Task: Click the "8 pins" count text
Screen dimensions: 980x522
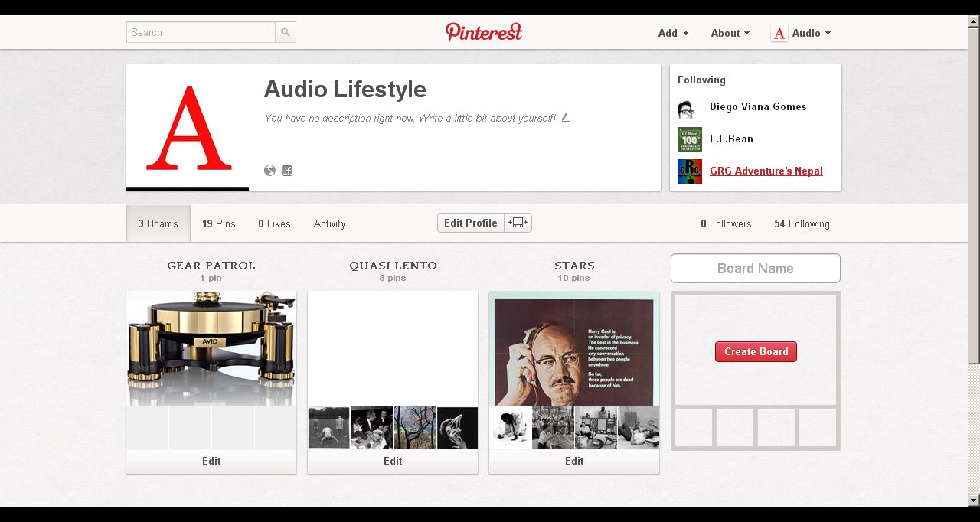Action: pos(393,278)
